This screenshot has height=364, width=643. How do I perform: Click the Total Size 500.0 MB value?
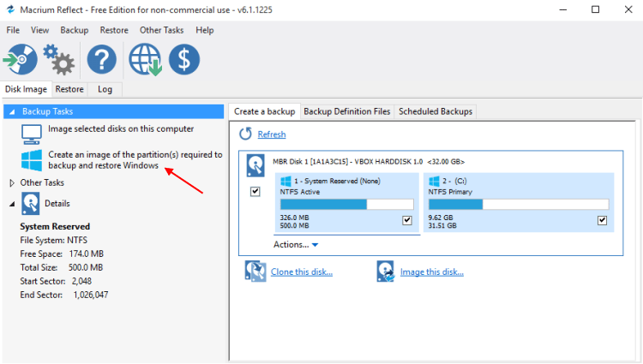[x=85, y=268]
